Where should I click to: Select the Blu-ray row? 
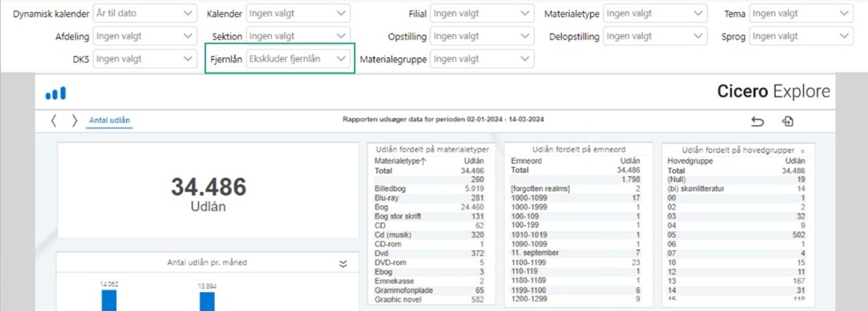click(429, 197)
